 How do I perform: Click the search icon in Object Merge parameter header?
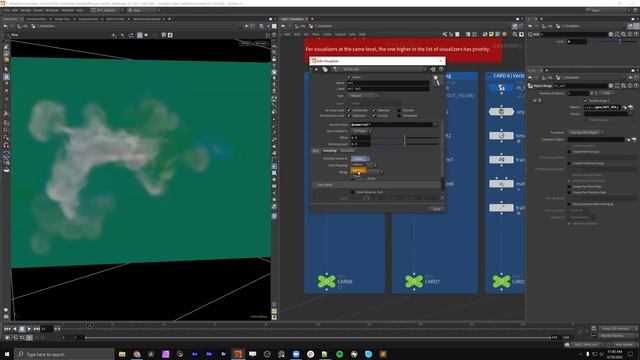click(x=624, y=86)
